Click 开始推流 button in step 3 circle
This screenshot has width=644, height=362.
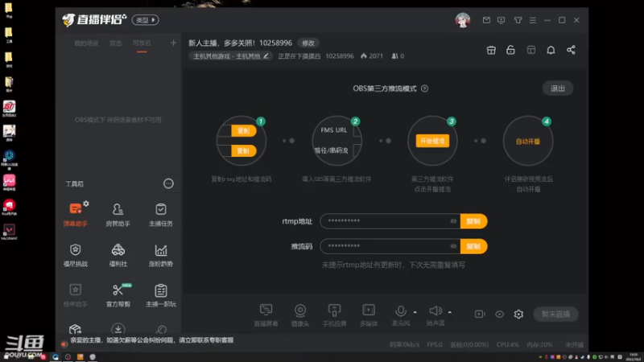[x=432, y=141]
